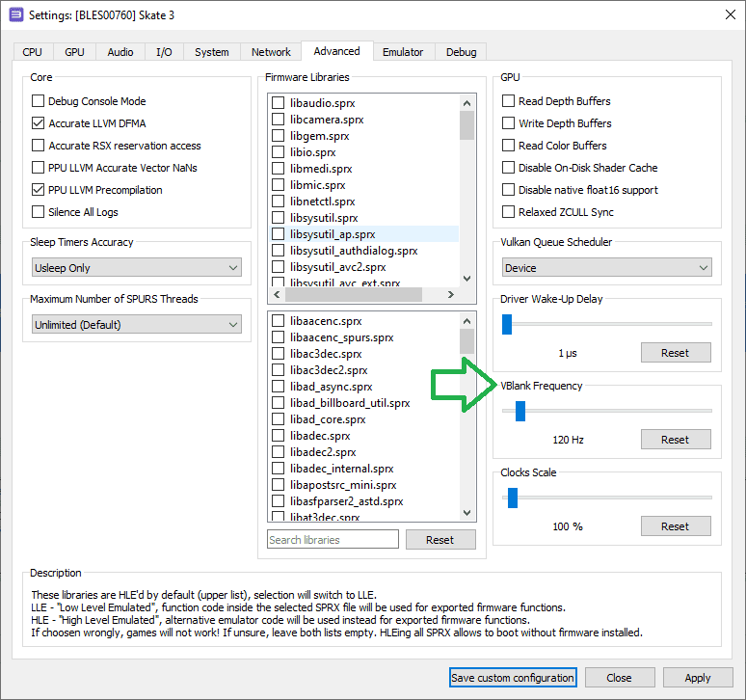Click upper list scroll-left arrow
746x700 pixels.
click(x=277, y=295)
